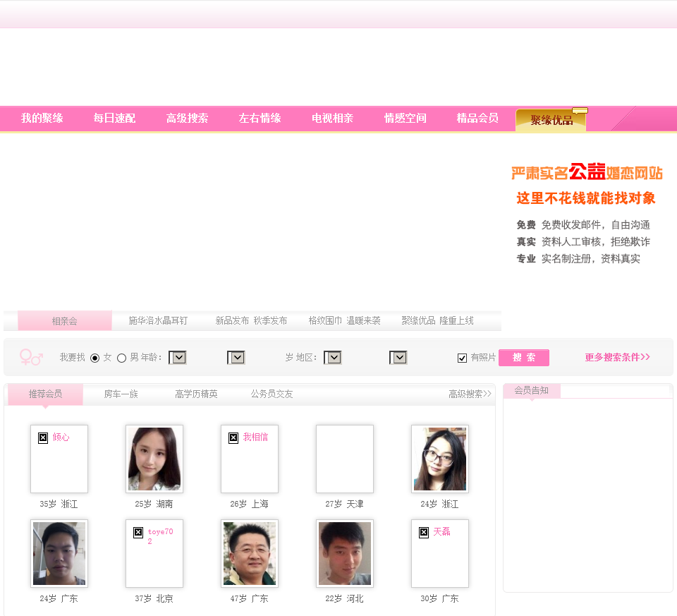Viewport: 677px width, 616px height.
Task: Open the 施华洛水晶耳钉 link
Action: (158, 320)
